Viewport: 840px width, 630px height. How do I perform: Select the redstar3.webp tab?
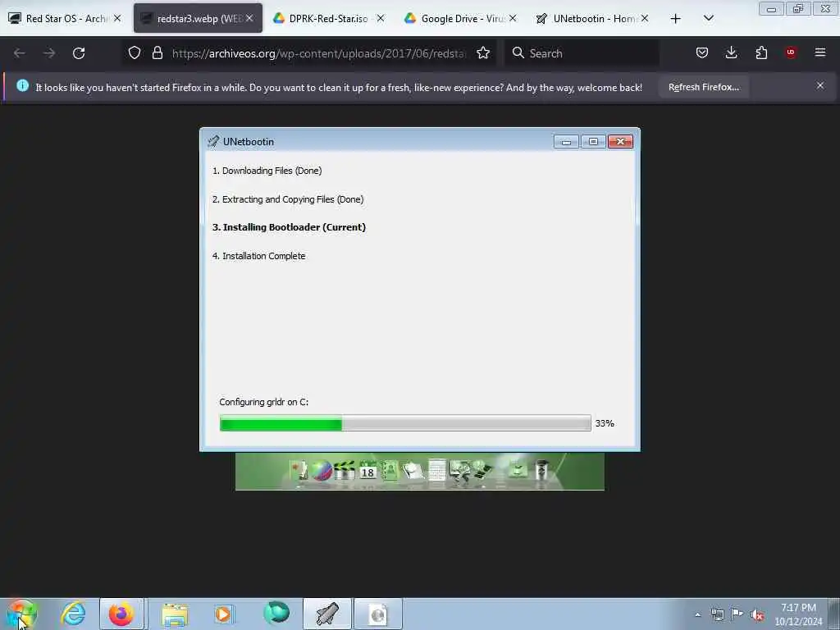pyautogui.click(x=197, y=18)
